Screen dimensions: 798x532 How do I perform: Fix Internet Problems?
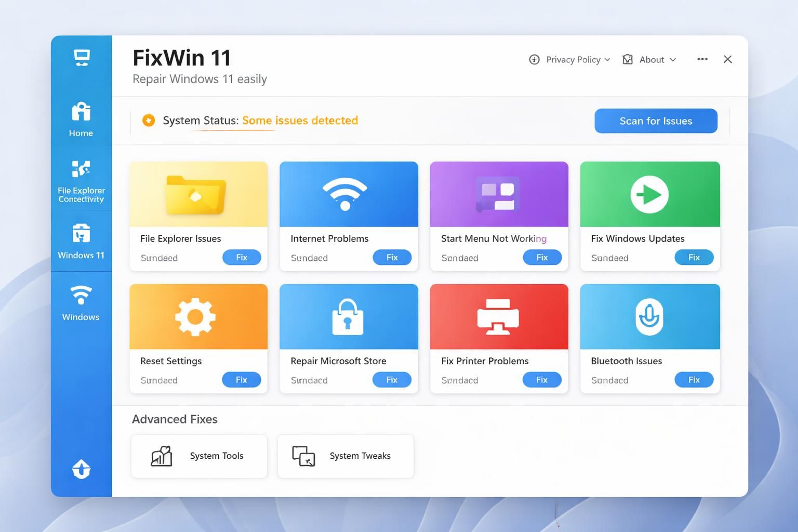(x=392, y=258)
